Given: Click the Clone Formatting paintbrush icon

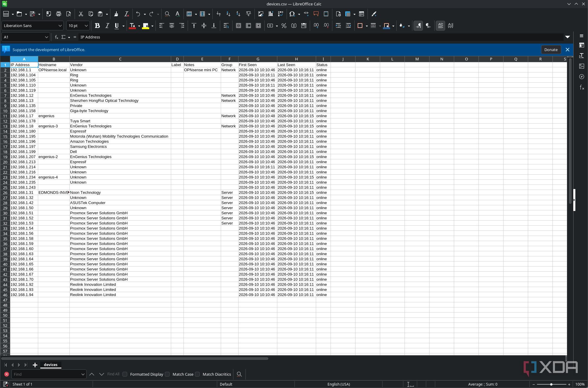Looking at the screenshot, I should coord(116,14).
